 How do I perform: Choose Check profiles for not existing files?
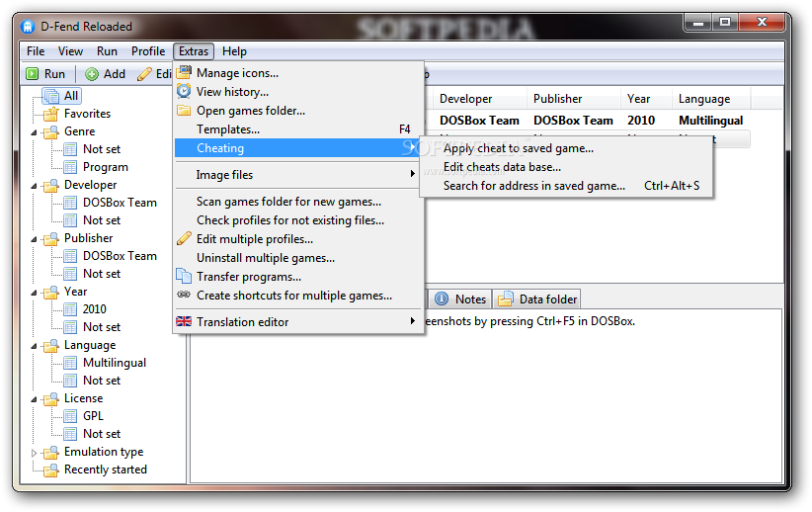(x=298, y=219)
